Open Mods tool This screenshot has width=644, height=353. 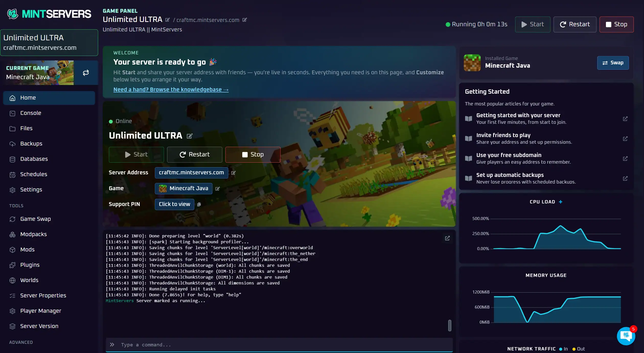click(49, 250)
